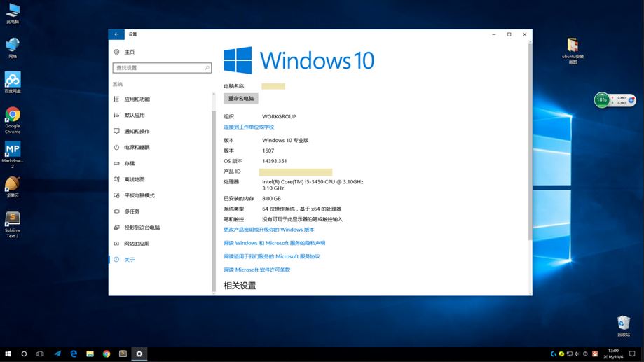The width and height of the screenshot is (644, 362).
Task: Select 此电脑 desktop icon
Action: coord(13,13)
